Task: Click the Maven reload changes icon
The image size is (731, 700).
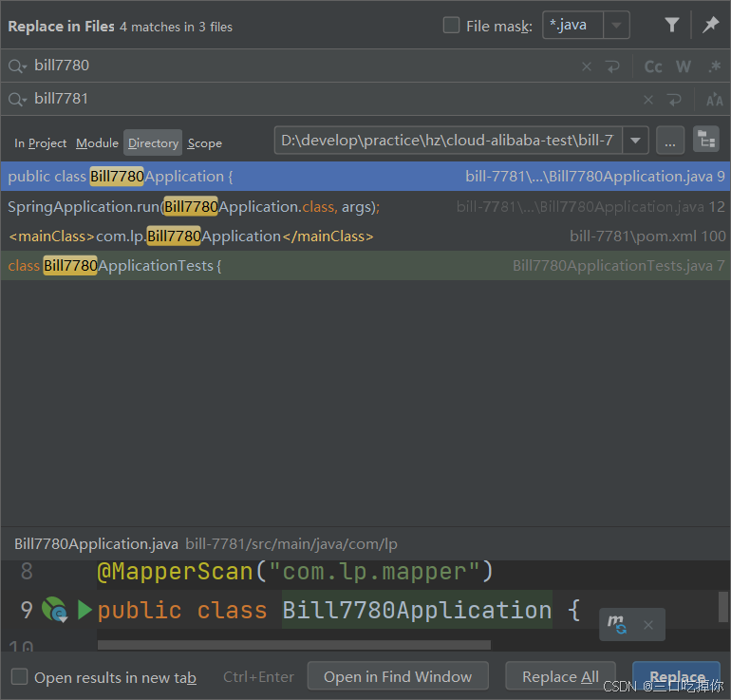Action: [x=616, y=624]
